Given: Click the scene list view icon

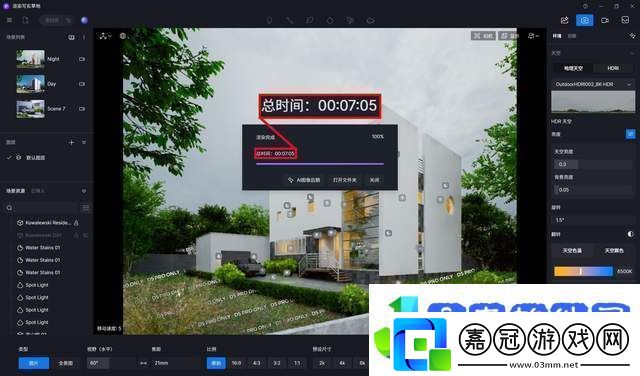Looking at the screenshot, I should 71,37.
